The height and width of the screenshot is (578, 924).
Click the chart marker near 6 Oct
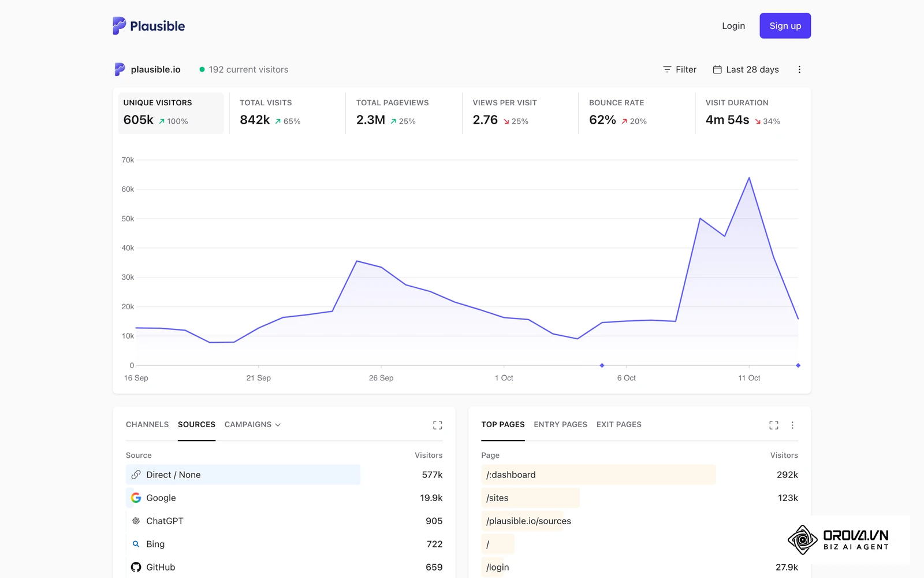tap(602, 365)
